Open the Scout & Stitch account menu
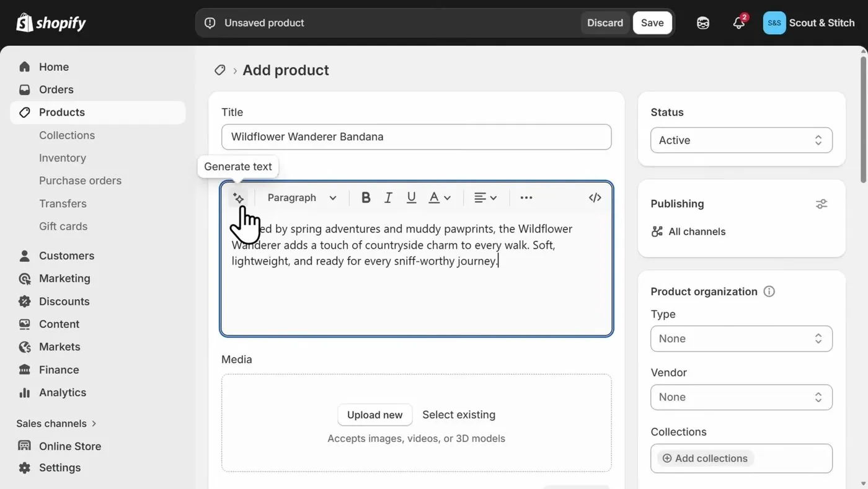This screenshot has width=868, height=489. point(809,23)
